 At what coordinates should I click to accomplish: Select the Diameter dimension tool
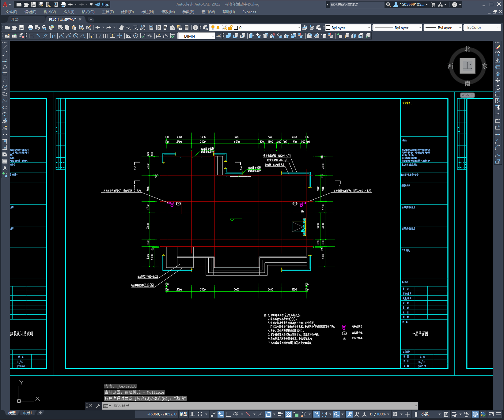coord(76,36)
